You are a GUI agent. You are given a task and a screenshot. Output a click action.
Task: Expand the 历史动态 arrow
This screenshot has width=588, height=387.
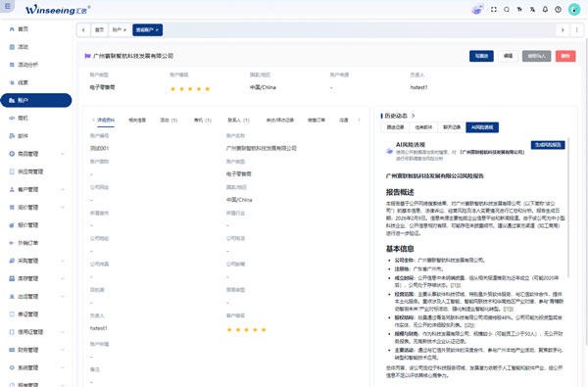click(414, 116)
